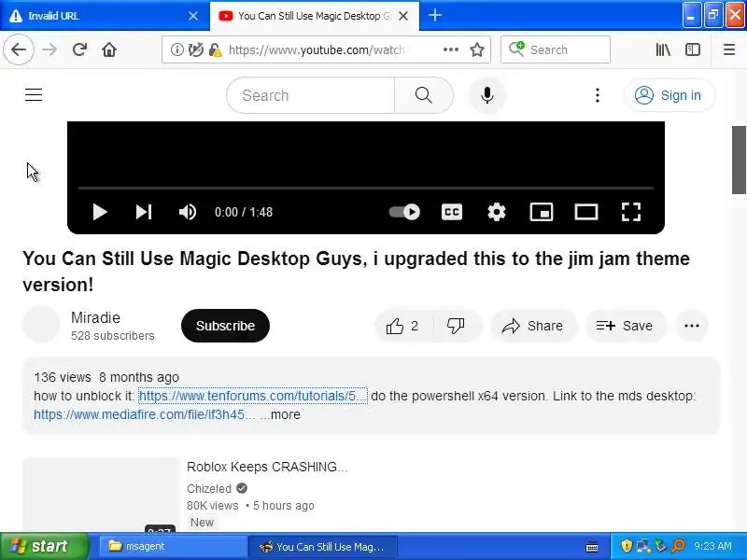The width and height of the screenshot is (747, 560).
Task: Enable miniplayer mode
Action: tap(542, 212)
